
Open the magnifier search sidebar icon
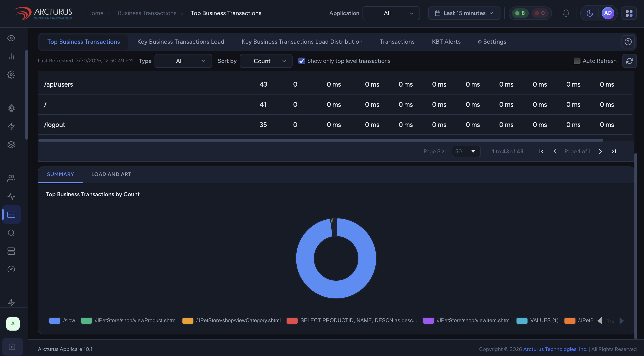click(x=11, y=233)
